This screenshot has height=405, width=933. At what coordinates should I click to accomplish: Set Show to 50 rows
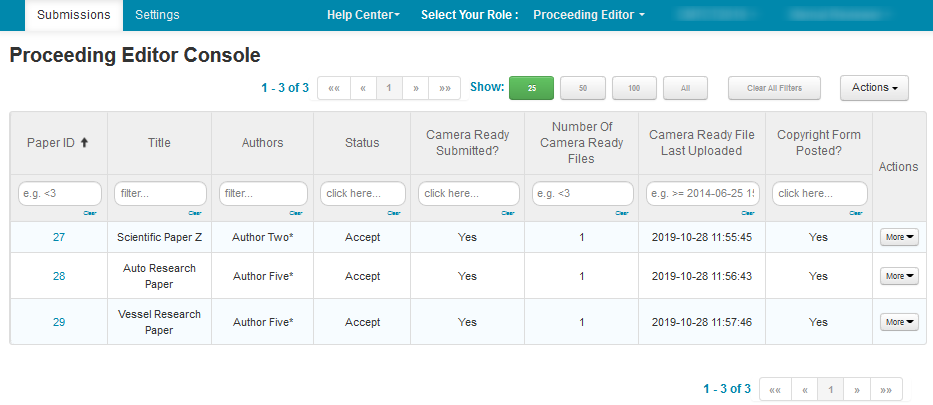[x=582, y=88]
